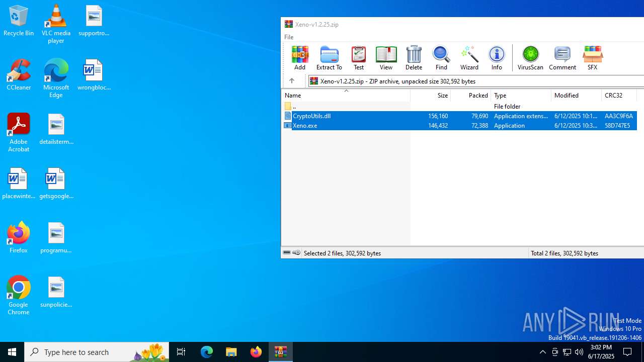
Task: Show hidden system tray icons
Action: (x=542, y=352)
